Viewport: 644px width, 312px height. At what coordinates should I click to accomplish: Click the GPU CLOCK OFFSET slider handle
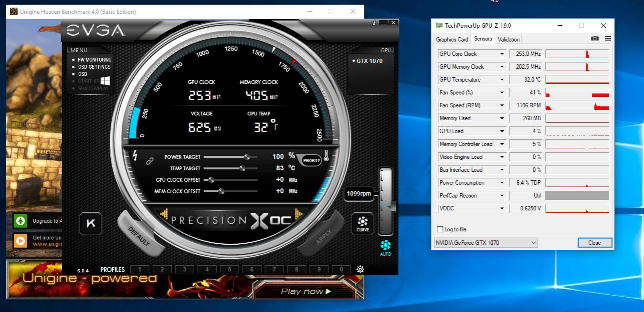211,180
